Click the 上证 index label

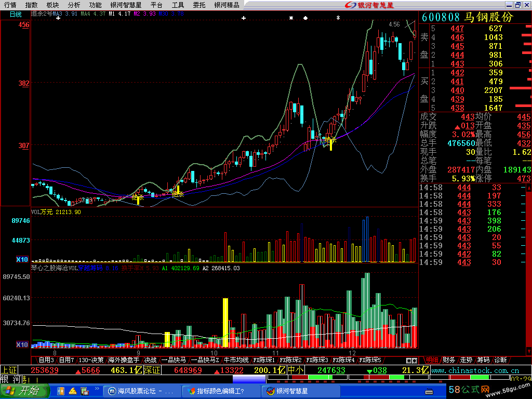(9, 370)
